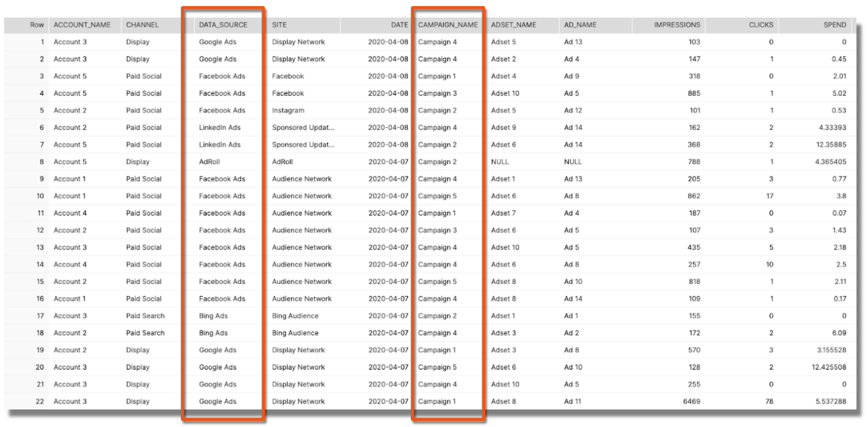The height and width of the screenshot is (427, 868).
Task: Click the CAMPAIGN_NAME column header
Action: tap(447, 25)
